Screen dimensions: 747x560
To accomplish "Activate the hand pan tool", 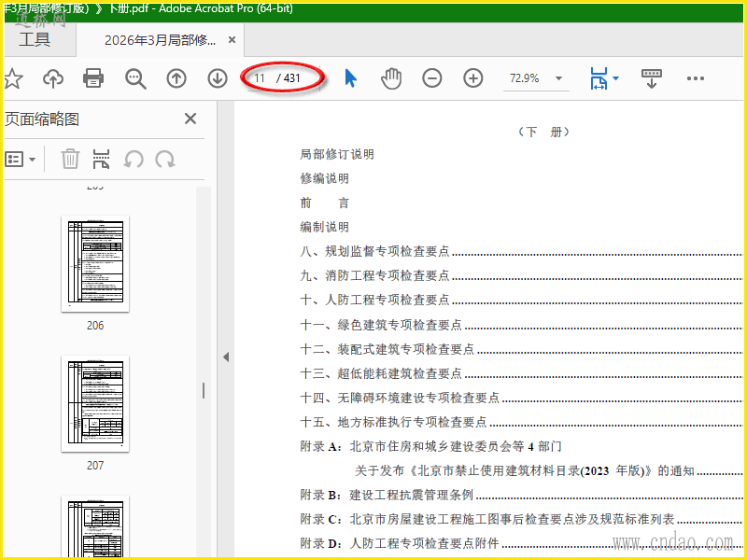I will pyautogui.click(x=391, y=78).
